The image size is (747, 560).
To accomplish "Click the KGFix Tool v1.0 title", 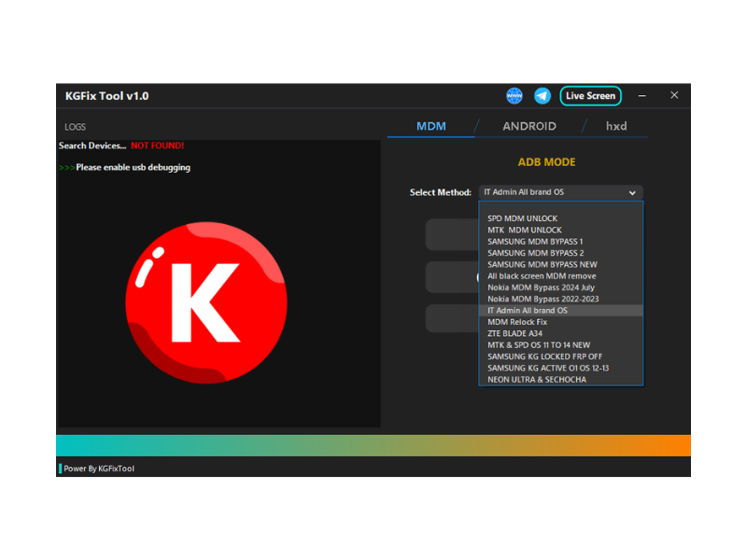I will point(106,96).
